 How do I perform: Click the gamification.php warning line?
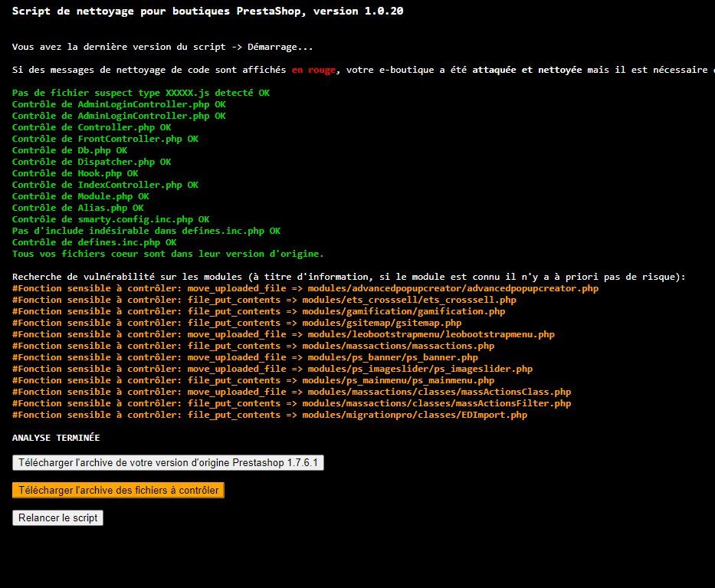(259, 311)
